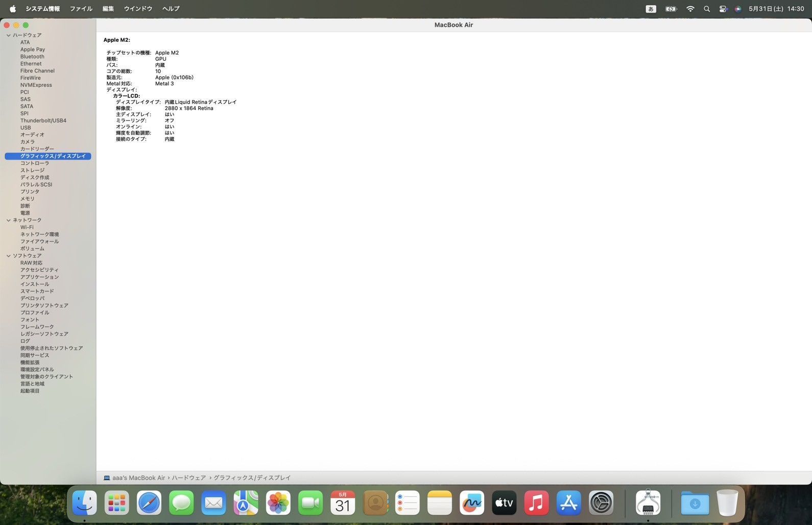Open the 編集 menu

click(108, 9)
